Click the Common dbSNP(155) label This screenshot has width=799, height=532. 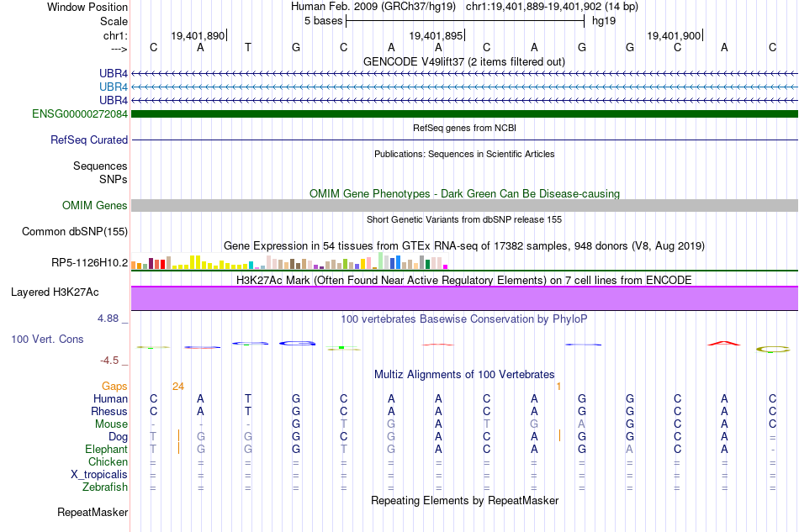(x=75, y=232)
